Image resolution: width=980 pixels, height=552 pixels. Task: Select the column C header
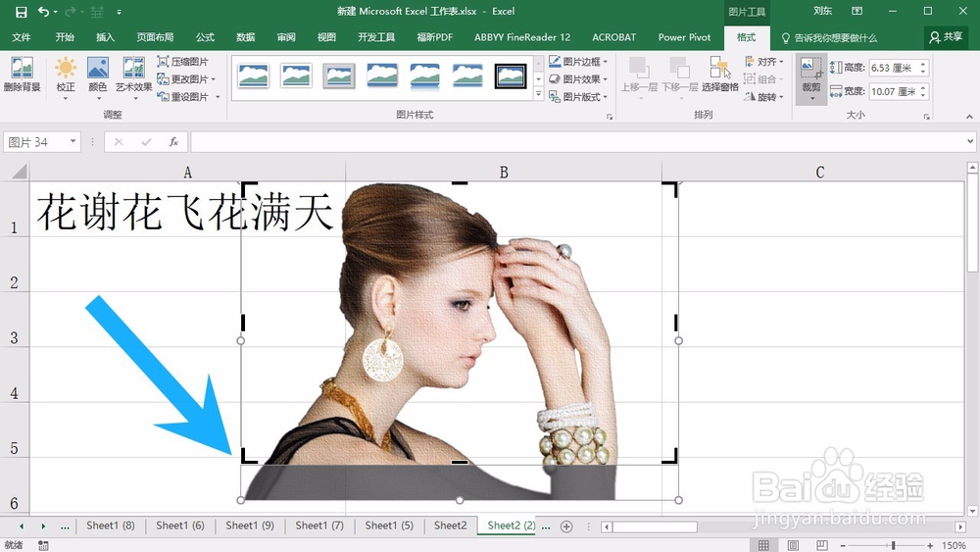point(819,172)
